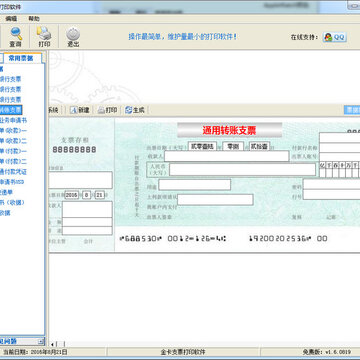Select the 单(收款)二 sidebar item

(13, 141)
